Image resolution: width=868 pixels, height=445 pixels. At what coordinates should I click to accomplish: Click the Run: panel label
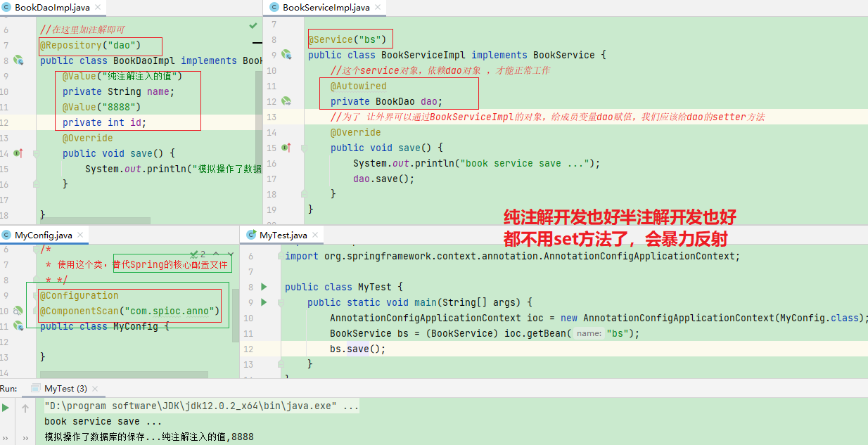(9, 388)
